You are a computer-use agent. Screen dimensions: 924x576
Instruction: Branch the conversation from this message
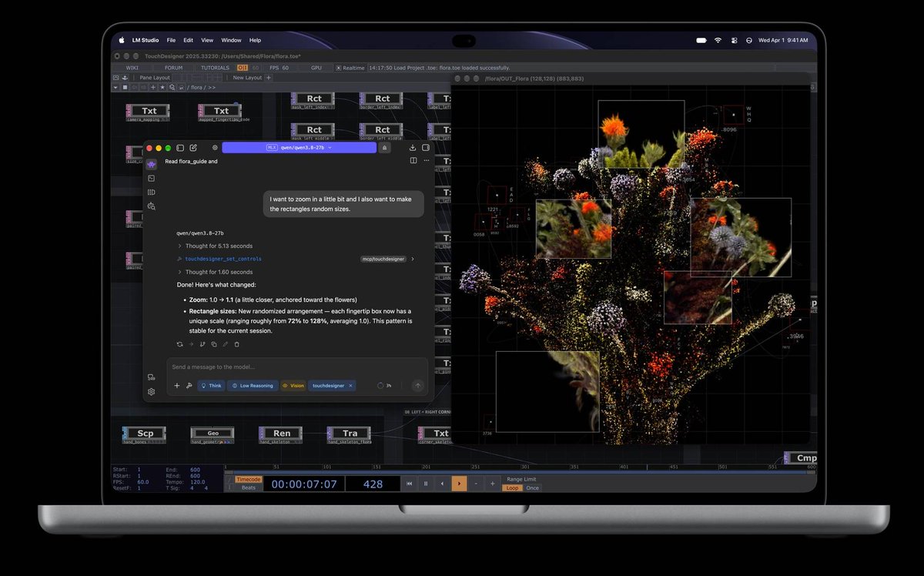coord(203,344)
